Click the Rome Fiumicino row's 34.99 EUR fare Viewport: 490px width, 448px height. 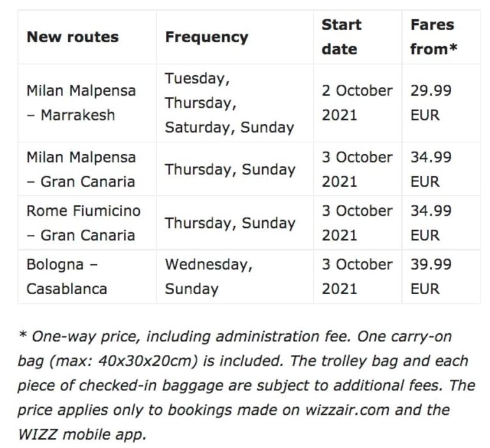coord(431,223)
